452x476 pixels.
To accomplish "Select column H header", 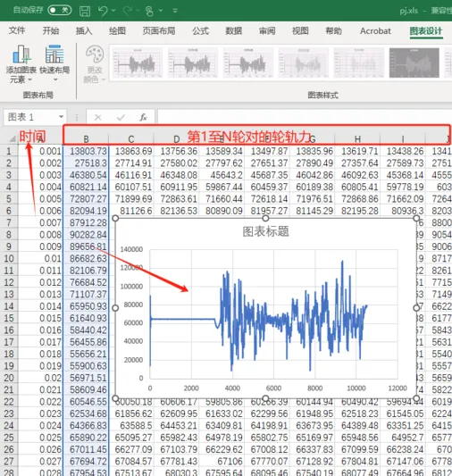I will click(357, 139).
